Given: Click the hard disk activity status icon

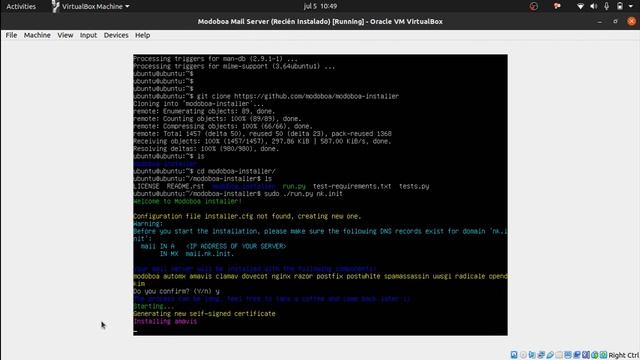Looking at the screenshot, I should pyautogui.click(x=514, y=355).
